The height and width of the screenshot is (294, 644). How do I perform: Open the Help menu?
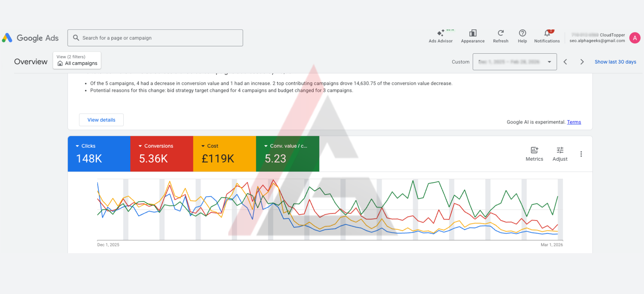click(522, 36)
